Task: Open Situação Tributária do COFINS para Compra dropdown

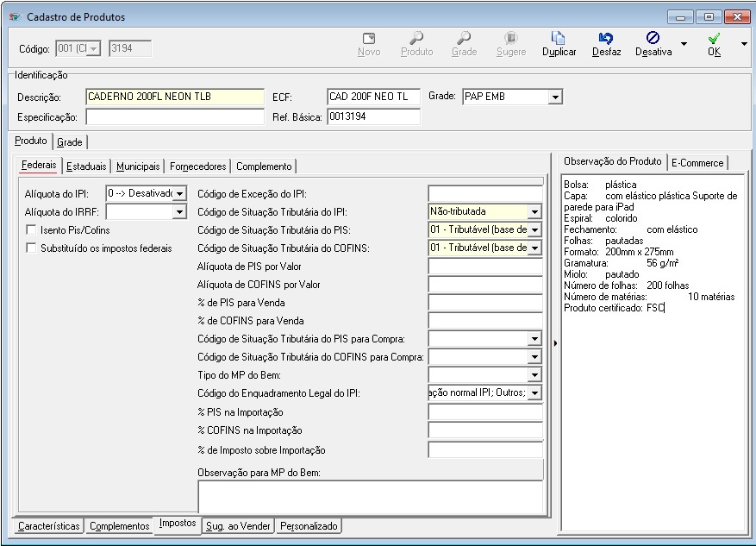Action: (534, 357)
